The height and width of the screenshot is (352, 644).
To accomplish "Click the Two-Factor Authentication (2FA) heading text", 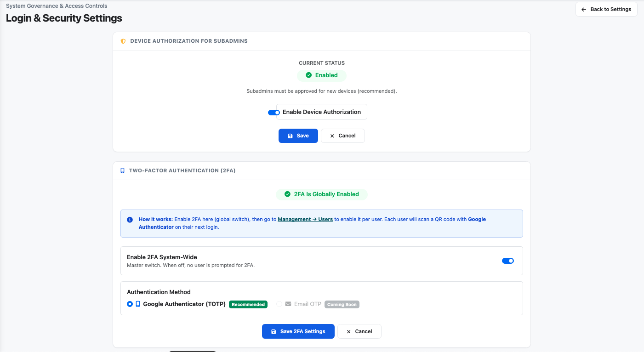I will click(x=182, y=170).
